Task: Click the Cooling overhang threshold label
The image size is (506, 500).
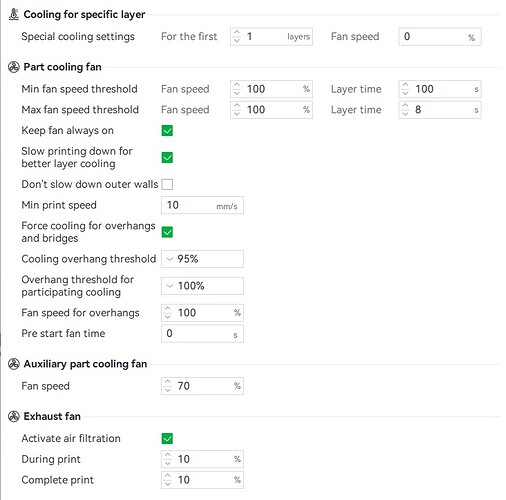Action: 89,259
